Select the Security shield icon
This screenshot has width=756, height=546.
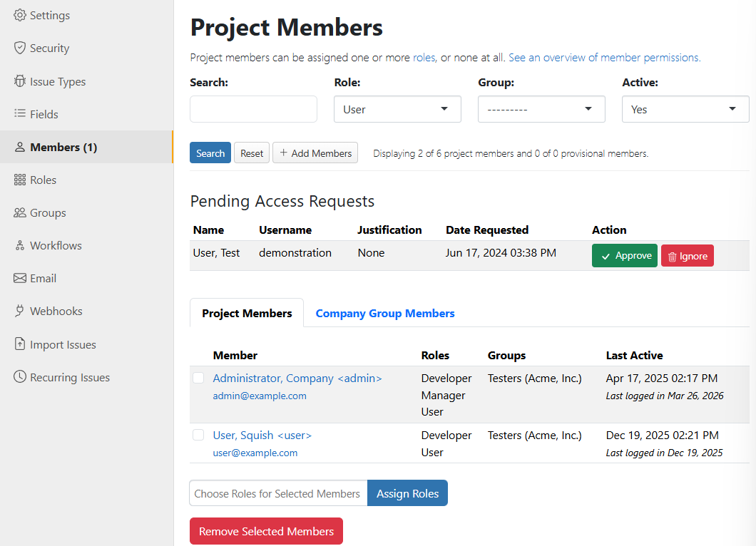(20, 48)
